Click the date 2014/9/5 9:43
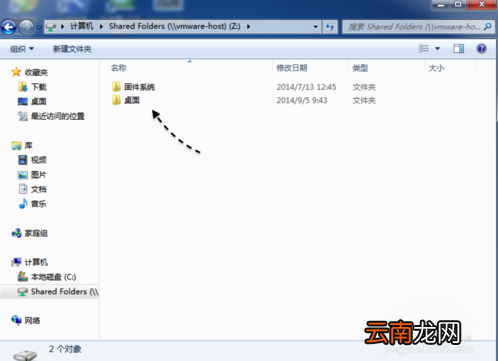The width and height of the screenshot is (498, 361). pos(302,100)
